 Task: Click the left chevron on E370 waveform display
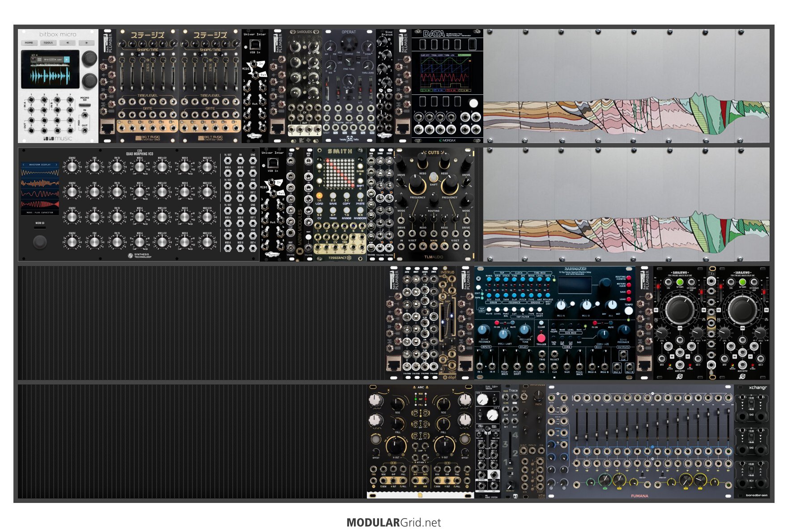[x=23, y=165]
